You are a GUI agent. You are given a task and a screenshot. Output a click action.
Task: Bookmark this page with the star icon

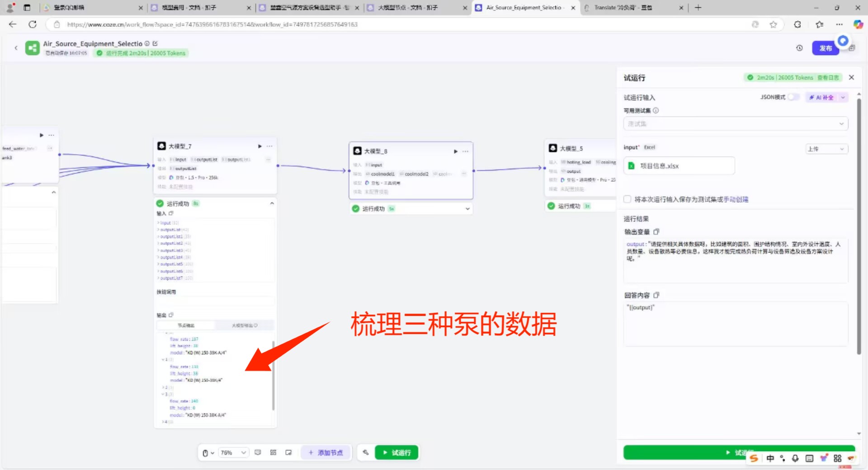[774, 24]
